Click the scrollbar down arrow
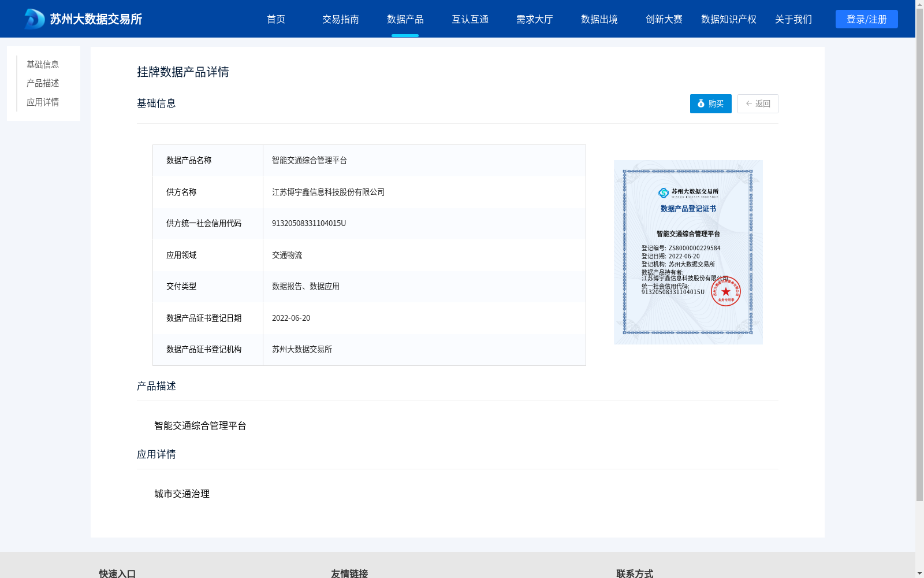 [919, 573]
